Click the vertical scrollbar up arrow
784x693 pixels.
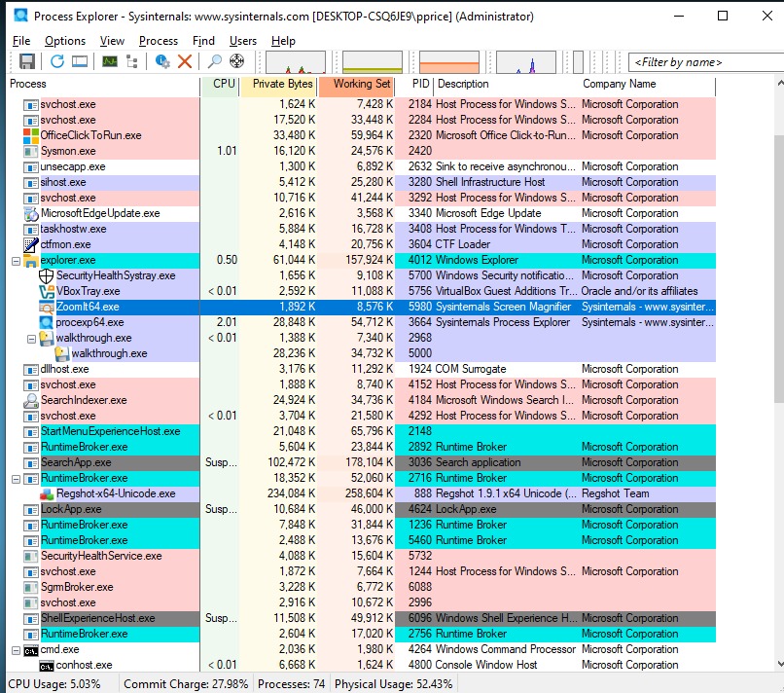click(779, 83)
